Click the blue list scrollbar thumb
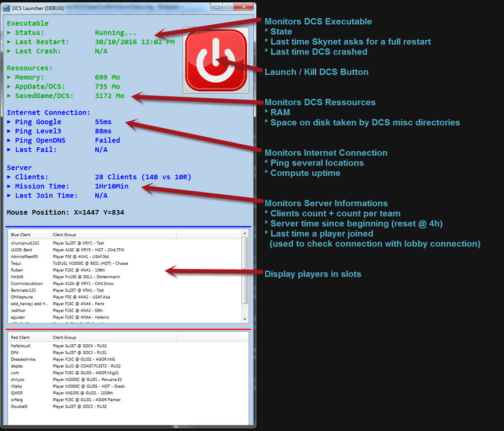Viewport: 504px width, 431px height. pos(245,270)
